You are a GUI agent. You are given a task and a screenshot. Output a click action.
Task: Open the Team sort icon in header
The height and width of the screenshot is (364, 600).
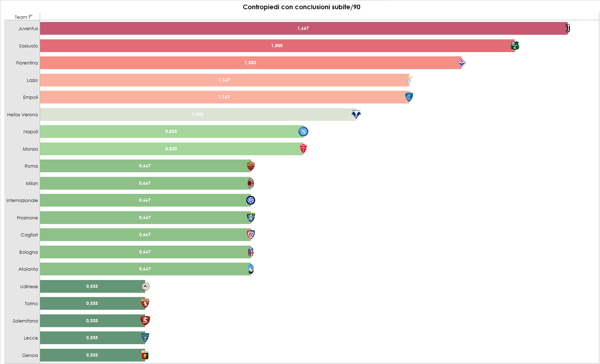click(31, 17)
